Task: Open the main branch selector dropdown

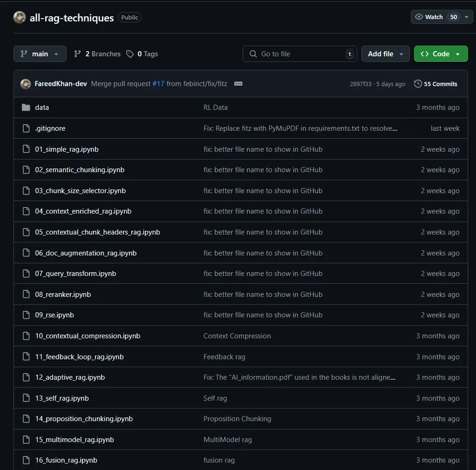Action: click(x=40, y=54)
